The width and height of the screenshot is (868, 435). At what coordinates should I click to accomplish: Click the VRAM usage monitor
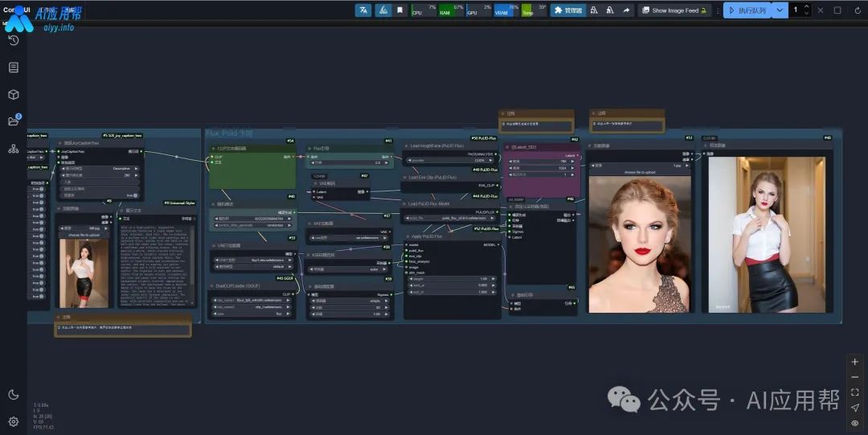coord(506,10)
